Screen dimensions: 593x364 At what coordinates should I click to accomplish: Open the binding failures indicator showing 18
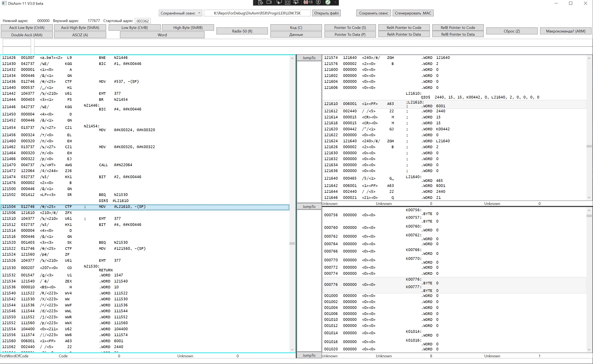308,2
